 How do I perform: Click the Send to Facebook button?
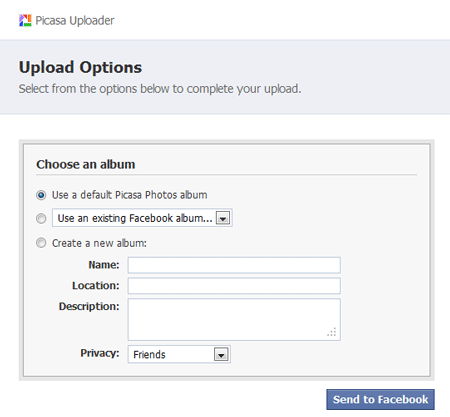(x=380, y=399)
